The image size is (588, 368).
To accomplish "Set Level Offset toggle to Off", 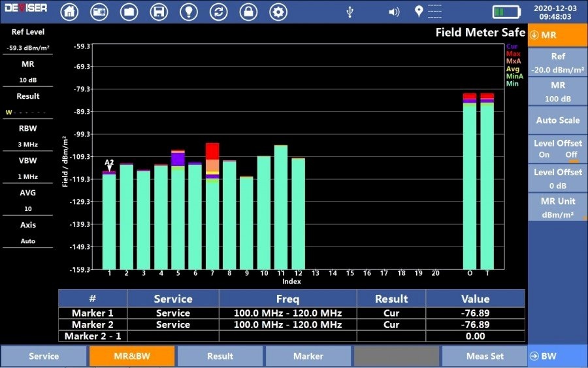I will point(572,155).
